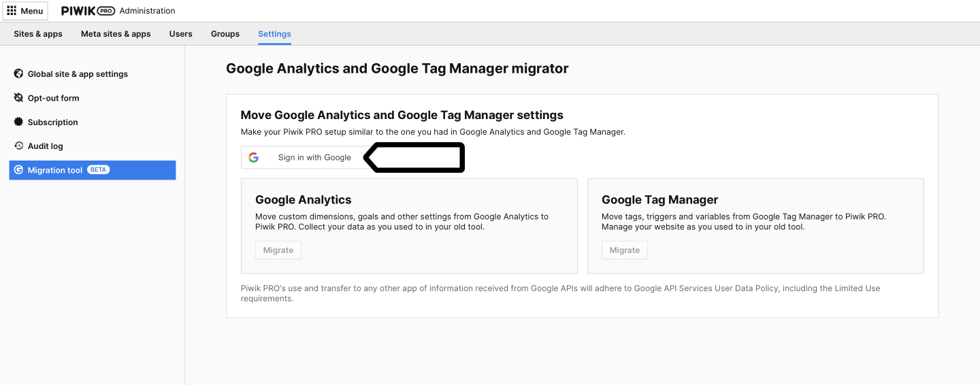
Task: Click the Audit log history icon
Action: click(x=18, y=146)
